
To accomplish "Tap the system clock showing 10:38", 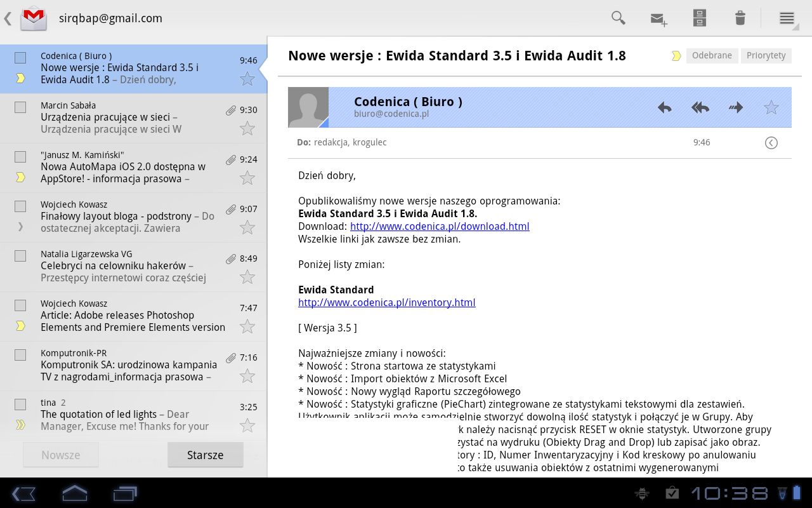I will (730, 493).
